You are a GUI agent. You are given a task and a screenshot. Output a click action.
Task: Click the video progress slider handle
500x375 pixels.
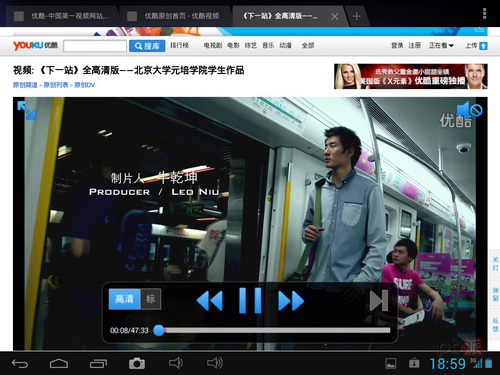point(159,330)
